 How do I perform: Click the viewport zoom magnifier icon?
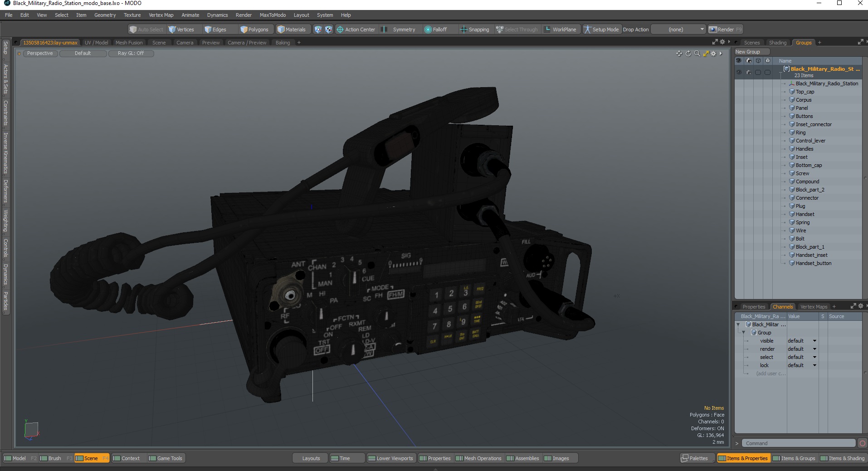point(697,54)
